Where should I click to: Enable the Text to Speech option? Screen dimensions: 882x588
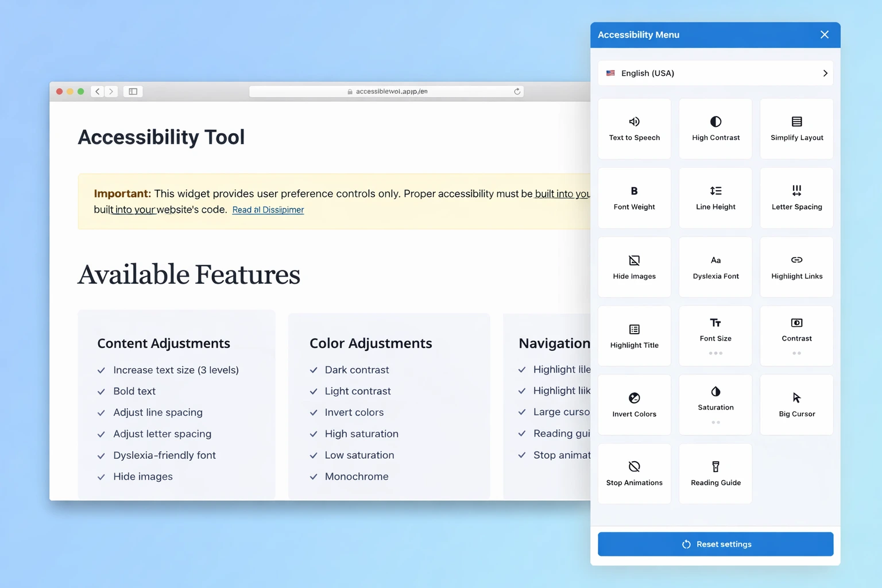(x=634, y=129)
